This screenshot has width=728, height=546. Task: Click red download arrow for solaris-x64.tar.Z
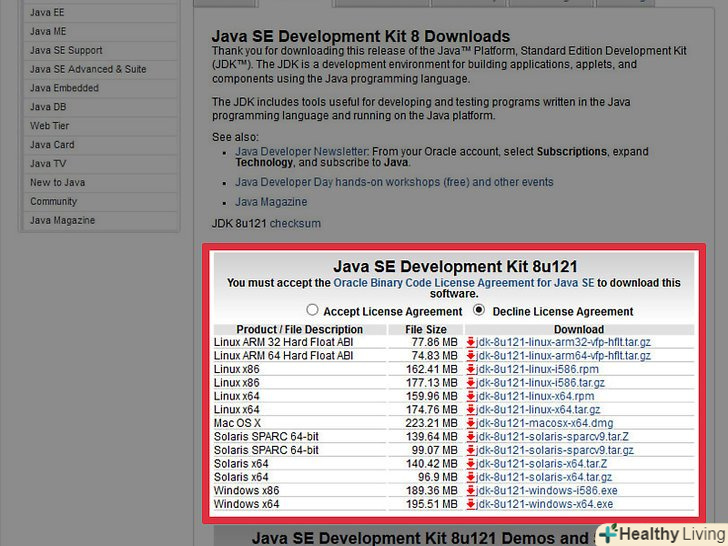click(471, 463)
